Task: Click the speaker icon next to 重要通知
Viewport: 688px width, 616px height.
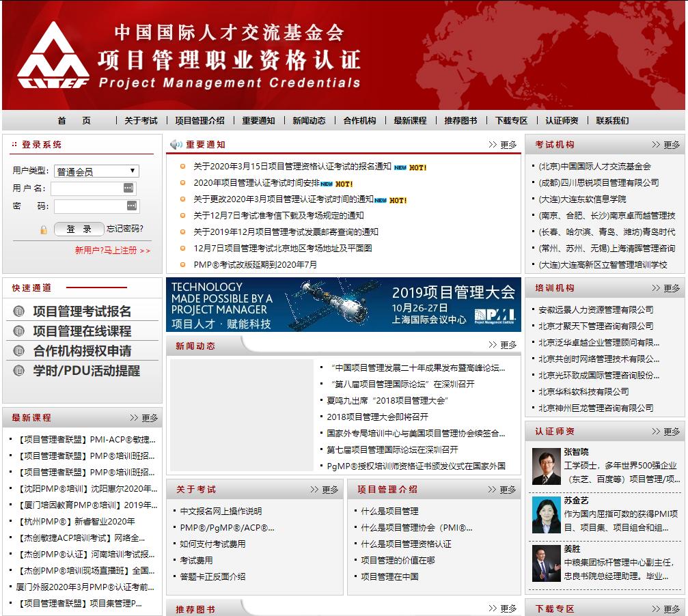Action: 176,143
